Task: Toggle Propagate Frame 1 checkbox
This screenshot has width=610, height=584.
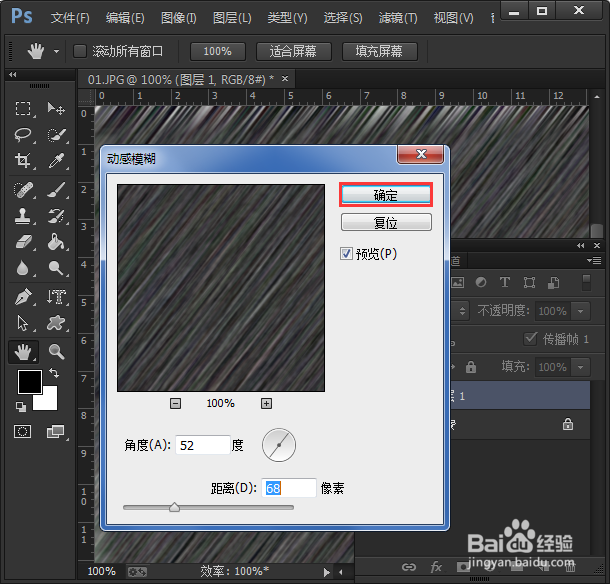Action: click(x=531, y=338)
